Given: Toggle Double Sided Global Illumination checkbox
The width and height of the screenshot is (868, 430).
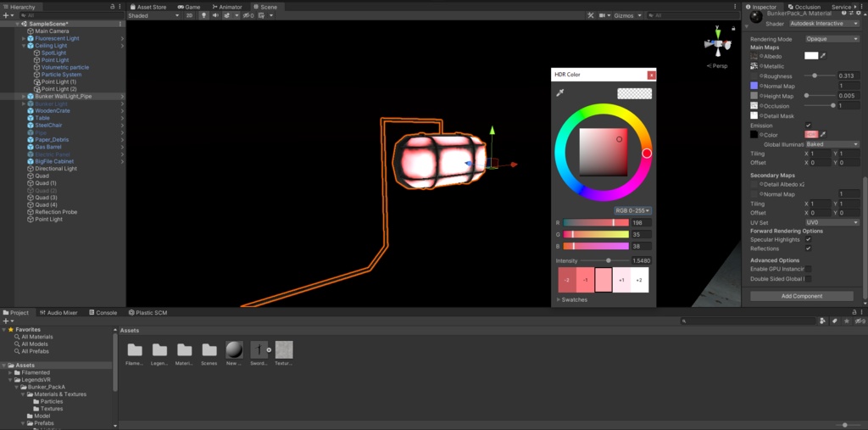Looking at the screenshot, I should (x=808, y=279).
